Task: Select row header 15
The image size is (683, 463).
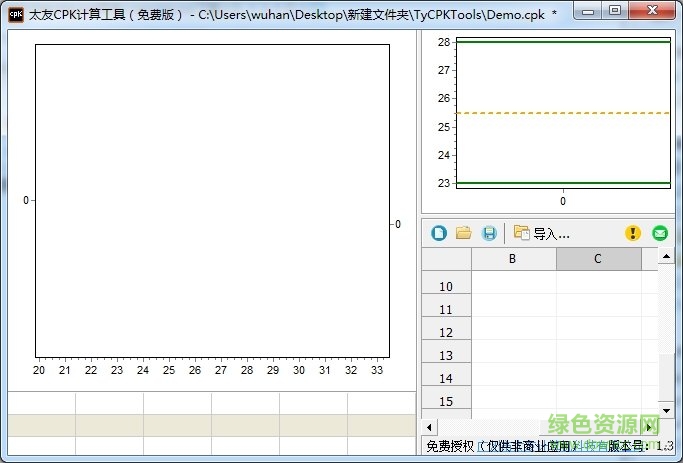Action: pos(446,398)
